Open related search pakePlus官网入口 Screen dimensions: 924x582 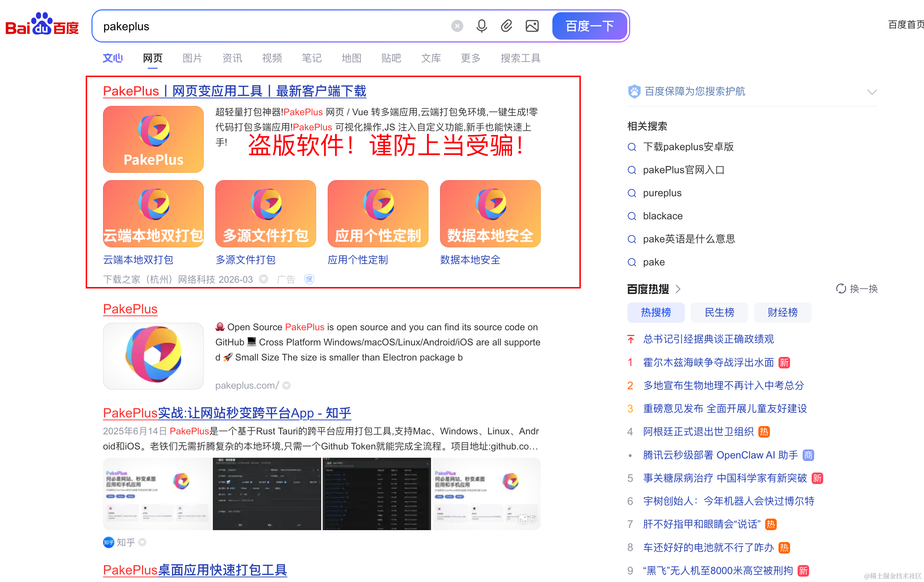coord(683,170)
